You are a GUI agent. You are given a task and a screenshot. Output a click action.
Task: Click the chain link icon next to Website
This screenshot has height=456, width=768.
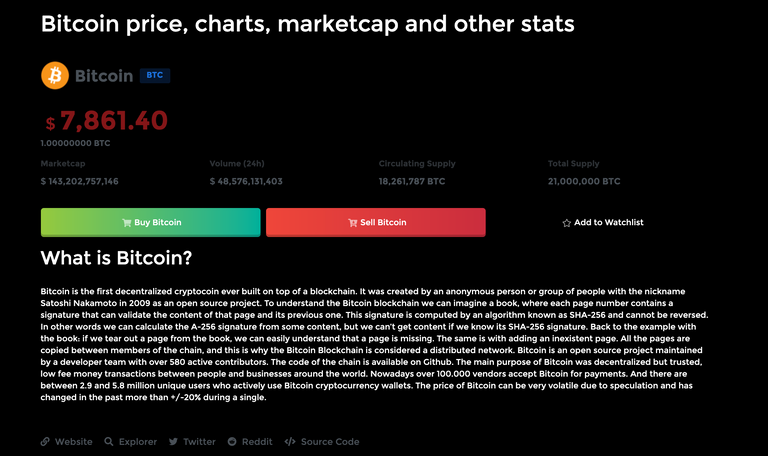(x=45, y=441)
